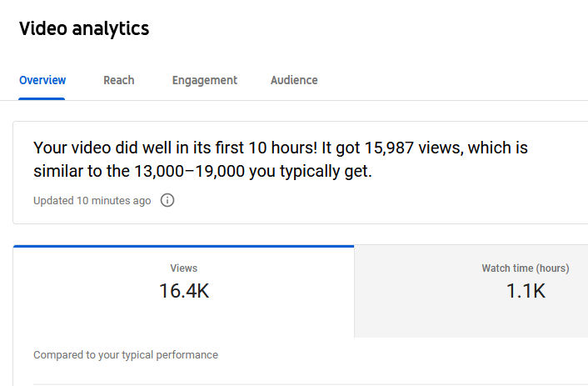Switch to the Overview tab
Viewport: 588px width, 386px height.
point(42,81)
